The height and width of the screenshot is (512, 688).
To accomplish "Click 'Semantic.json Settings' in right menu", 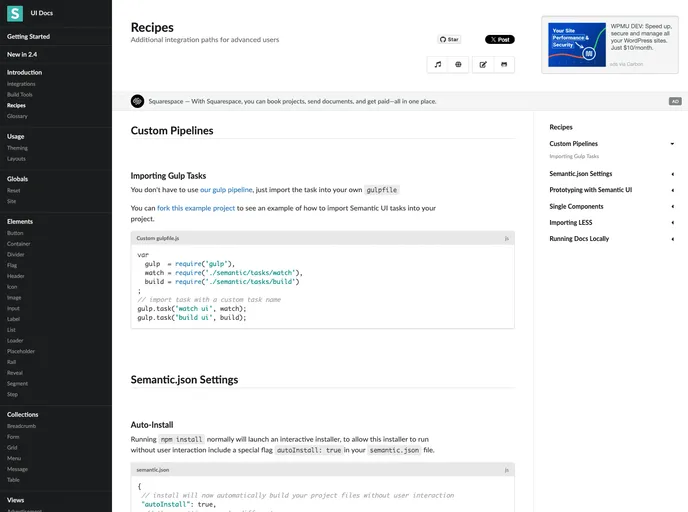I will coord(580,174).
